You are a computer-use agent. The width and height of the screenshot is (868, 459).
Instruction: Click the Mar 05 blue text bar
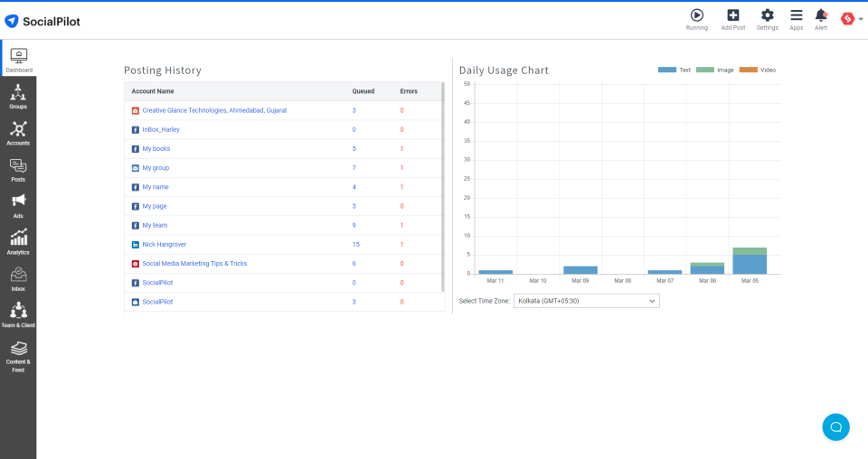(x=750, y=264)
